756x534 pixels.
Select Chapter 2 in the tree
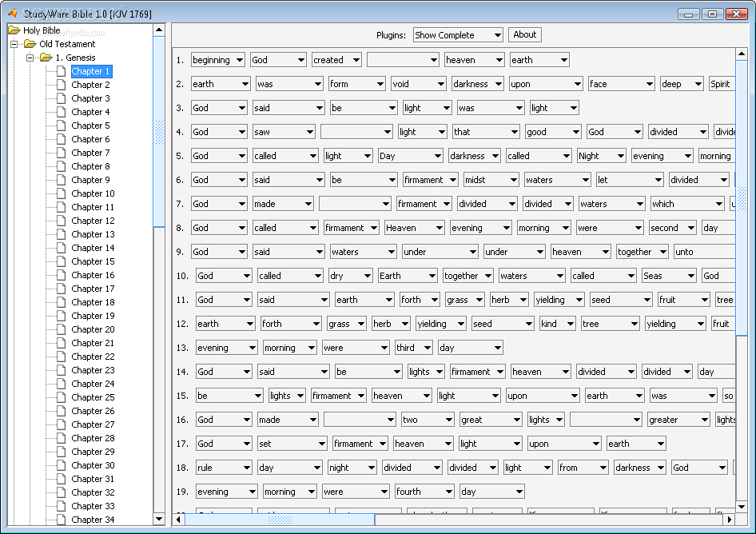coord(90,85)
